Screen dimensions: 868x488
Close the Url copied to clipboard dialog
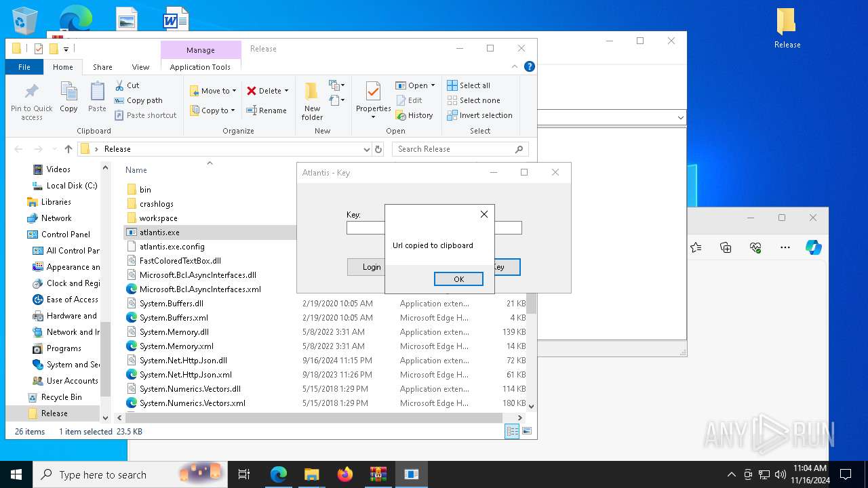[484, 214]
